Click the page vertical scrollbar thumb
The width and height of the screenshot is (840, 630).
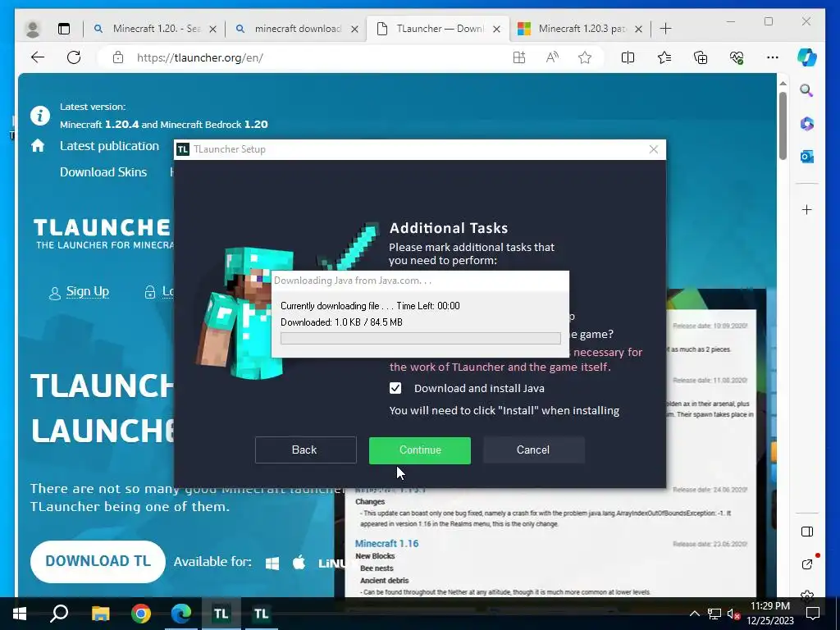[783, 126]
